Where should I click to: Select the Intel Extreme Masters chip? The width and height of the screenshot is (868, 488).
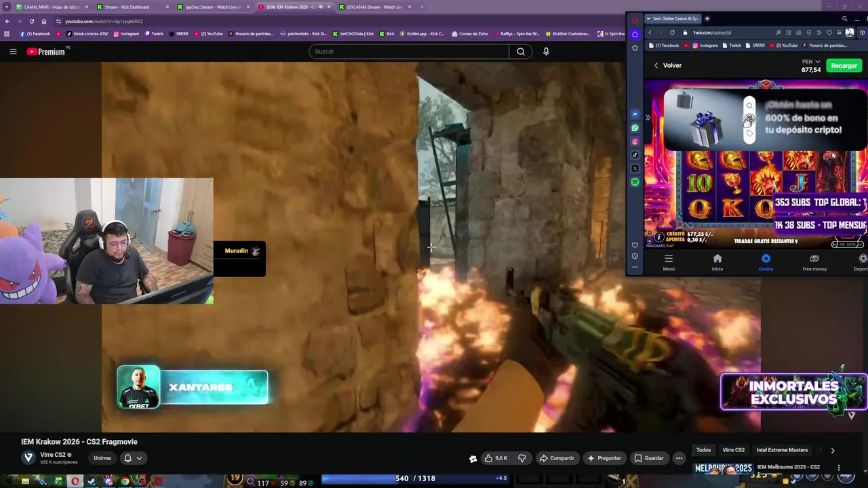(x=782, y=450)
